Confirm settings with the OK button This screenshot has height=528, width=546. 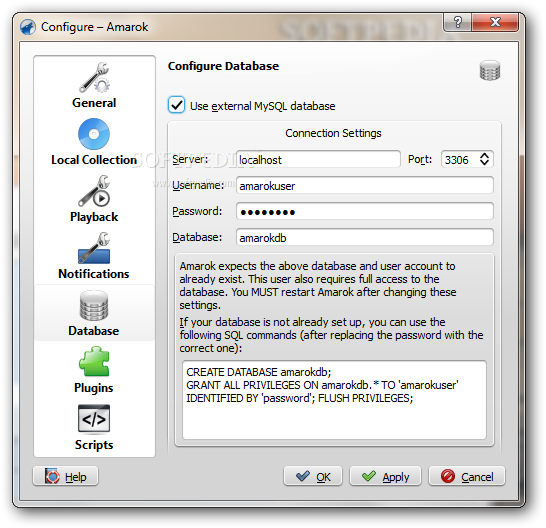click(x=313, y=476)
